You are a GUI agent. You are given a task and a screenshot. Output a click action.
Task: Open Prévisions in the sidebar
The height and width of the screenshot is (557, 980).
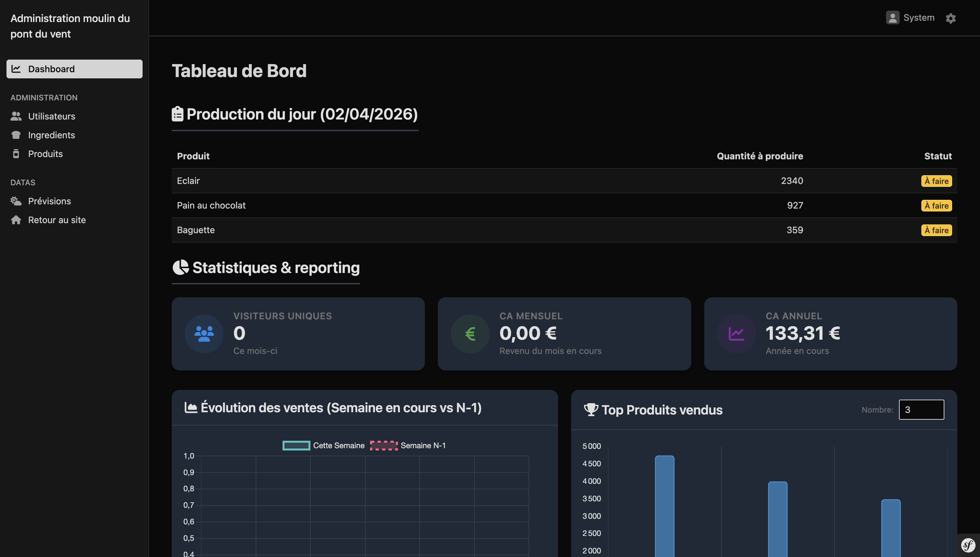click(x=49, y=201)
